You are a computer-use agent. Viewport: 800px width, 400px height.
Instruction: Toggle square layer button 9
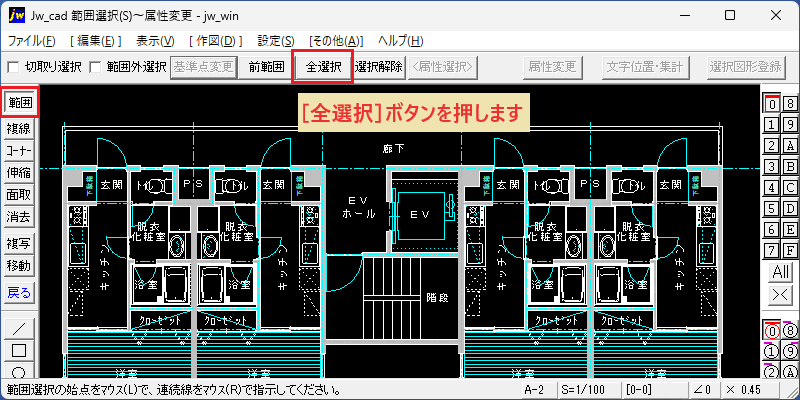click(x=790, y=124)
